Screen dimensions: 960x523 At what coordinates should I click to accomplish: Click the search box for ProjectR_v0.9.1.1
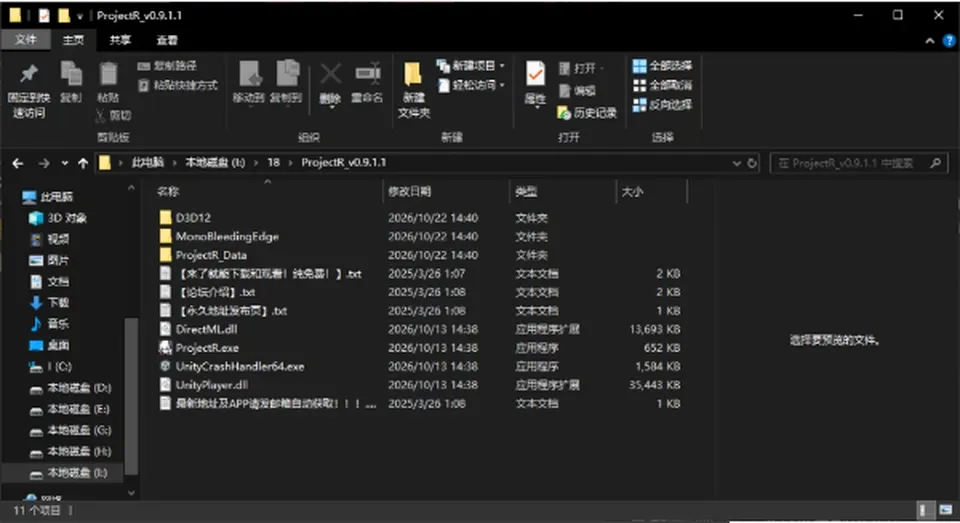(x=859, y=164)
